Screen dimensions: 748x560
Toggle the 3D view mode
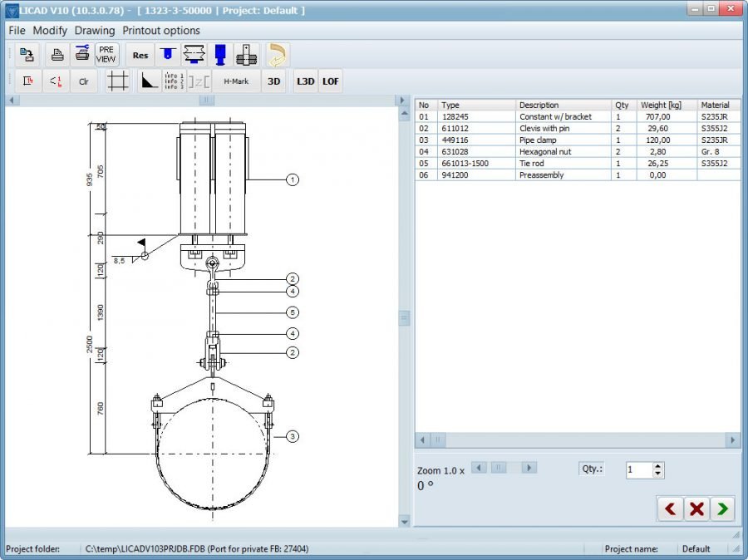tap(273, 81)
